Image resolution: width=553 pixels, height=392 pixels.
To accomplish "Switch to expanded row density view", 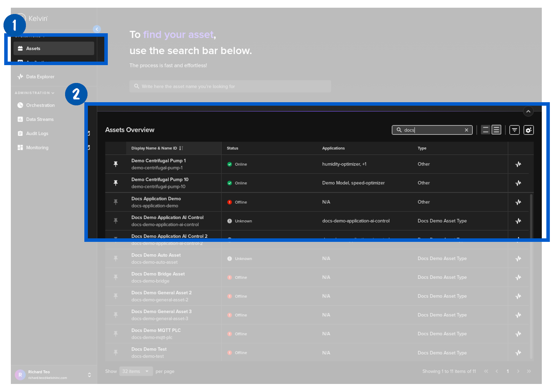I will click(496, 130).
